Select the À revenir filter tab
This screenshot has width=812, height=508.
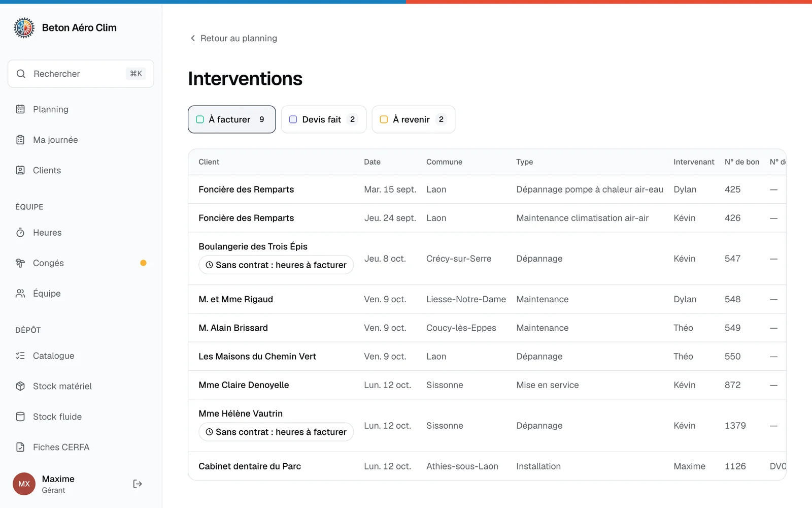click(x=414, y=119)
